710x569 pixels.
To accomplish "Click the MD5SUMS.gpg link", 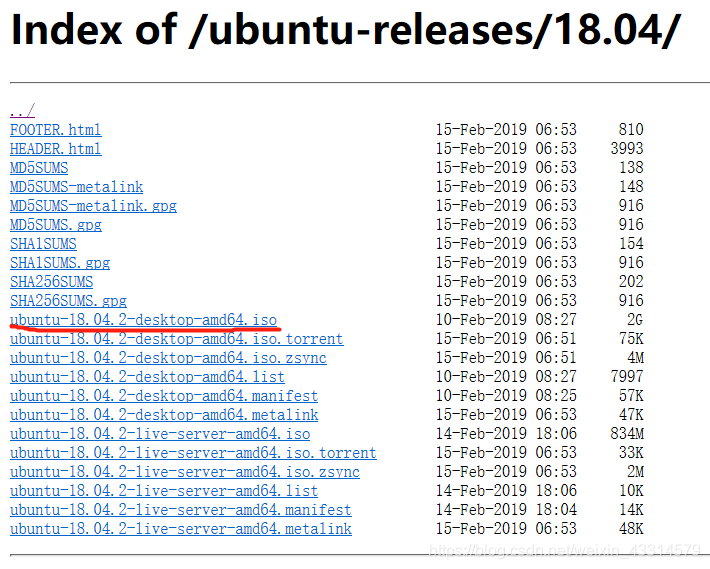I will click(56, 225).
